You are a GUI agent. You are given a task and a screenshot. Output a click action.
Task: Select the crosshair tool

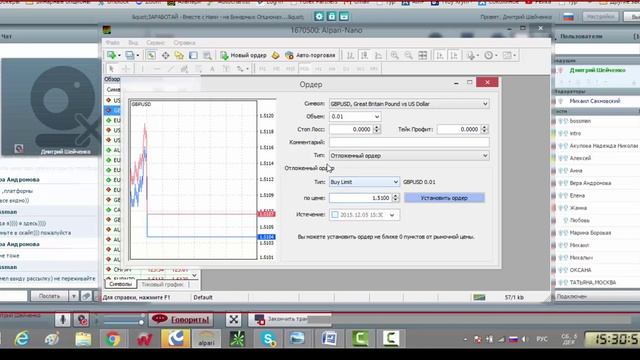[x=126, y=69]
